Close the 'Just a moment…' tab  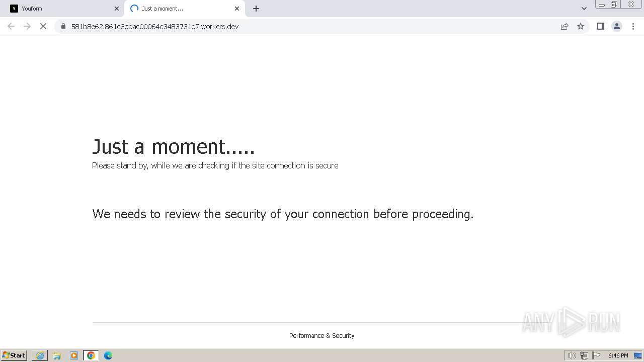pyautogui.click(x=237, y=9)
